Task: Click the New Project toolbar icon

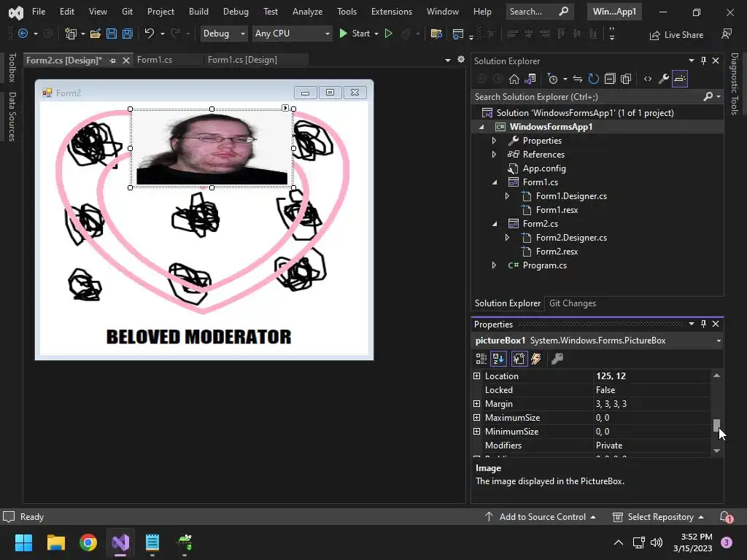Action: [x=71, y=34]
